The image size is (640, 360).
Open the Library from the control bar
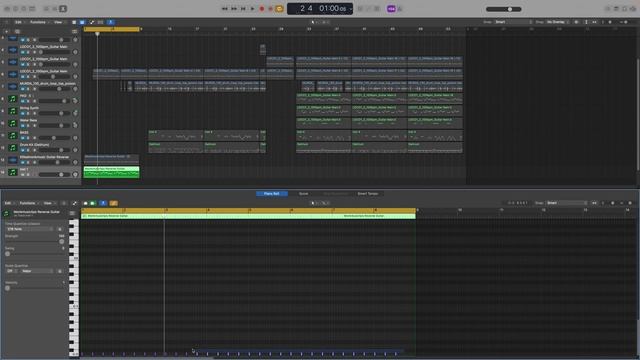tap(7, 9)
